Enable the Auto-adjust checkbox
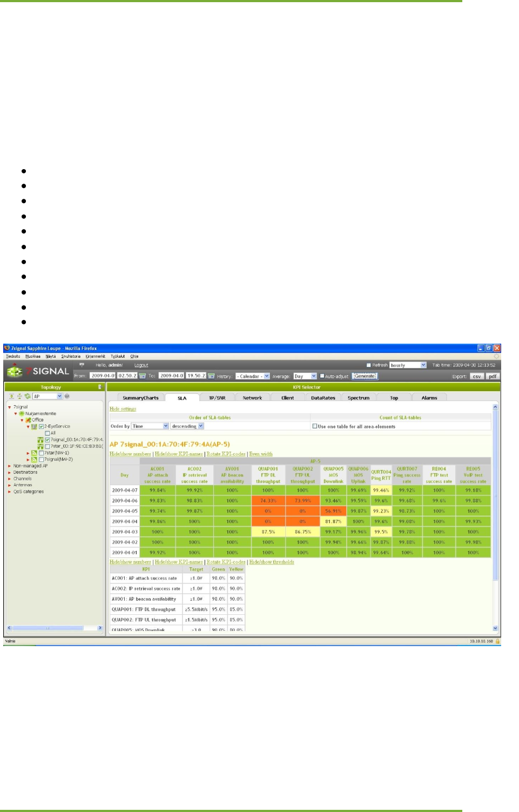The image size is (519, 812). (322, 376)
